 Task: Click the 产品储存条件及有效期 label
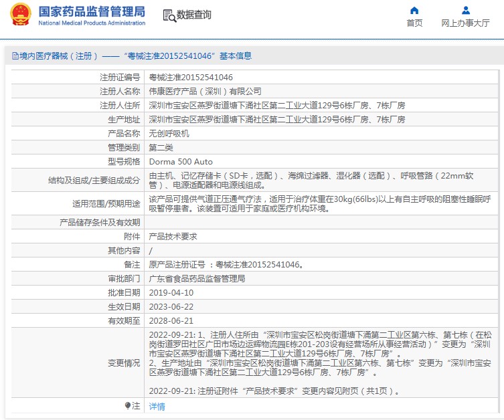100,222
